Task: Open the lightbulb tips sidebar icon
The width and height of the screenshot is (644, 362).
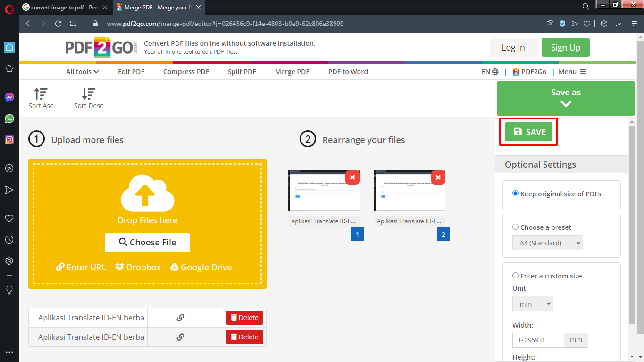Action: [x=9, y=290]
